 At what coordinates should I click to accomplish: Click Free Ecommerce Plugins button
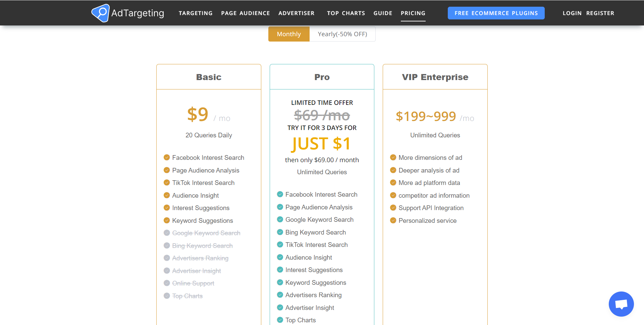tap(496, 13)
